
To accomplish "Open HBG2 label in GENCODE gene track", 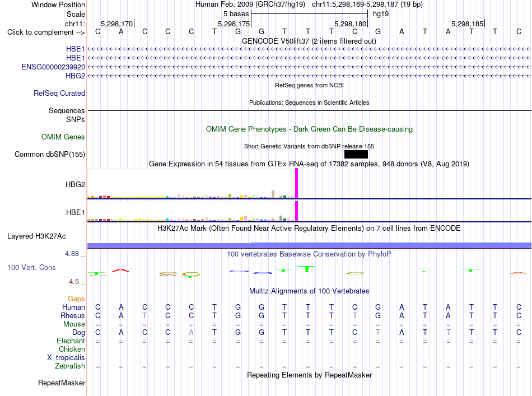I will tap(76, 76).
